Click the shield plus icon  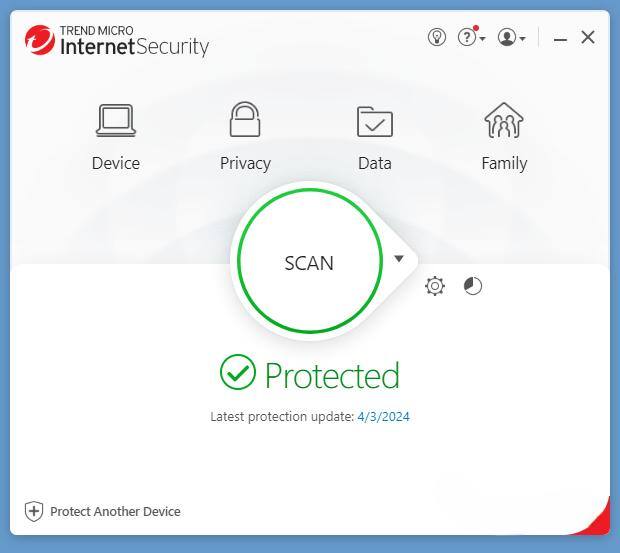[34, 511]
